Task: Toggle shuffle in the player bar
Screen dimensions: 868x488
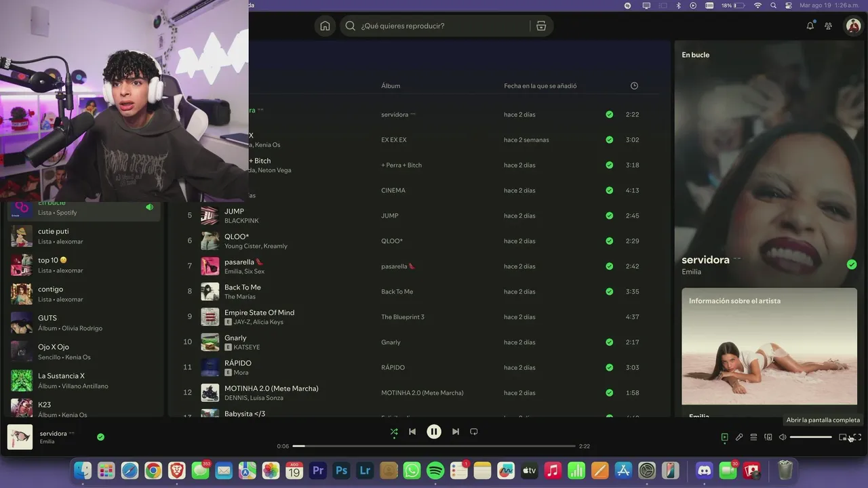Action: tap(394, 432)
